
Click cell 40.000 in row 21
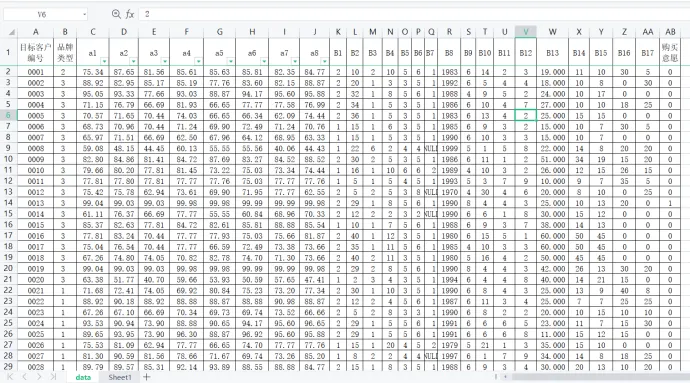point(552,280)
